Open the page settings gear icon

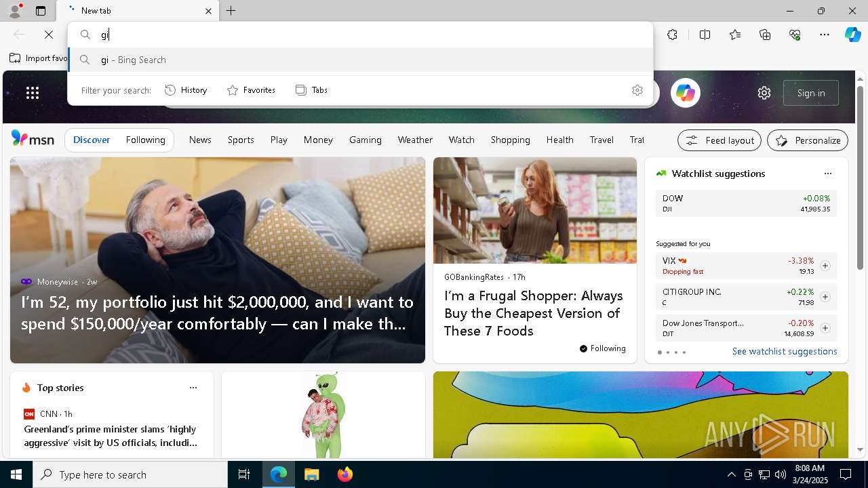764,93
